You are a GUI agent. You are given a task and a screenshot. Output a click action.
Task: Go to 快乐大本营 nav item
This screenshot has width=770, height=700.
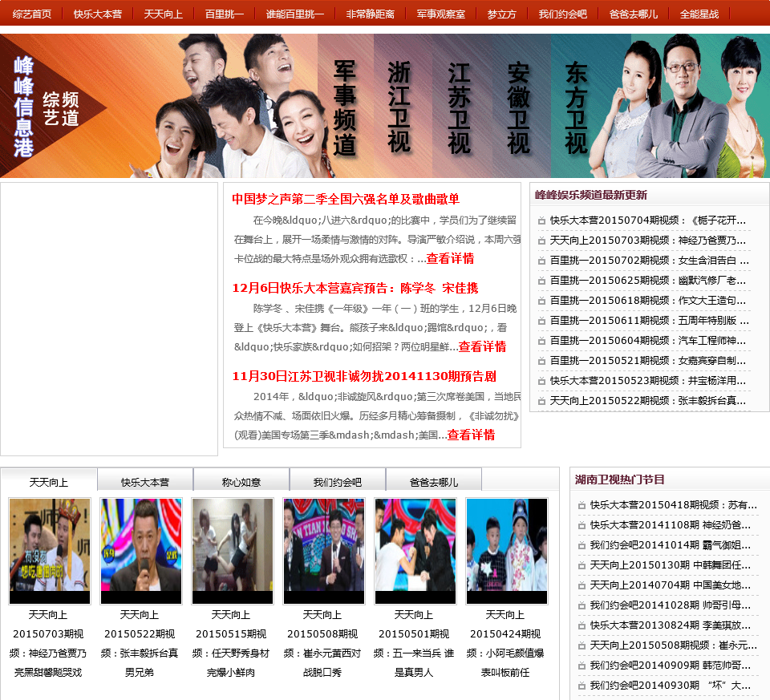coord(98,14)
